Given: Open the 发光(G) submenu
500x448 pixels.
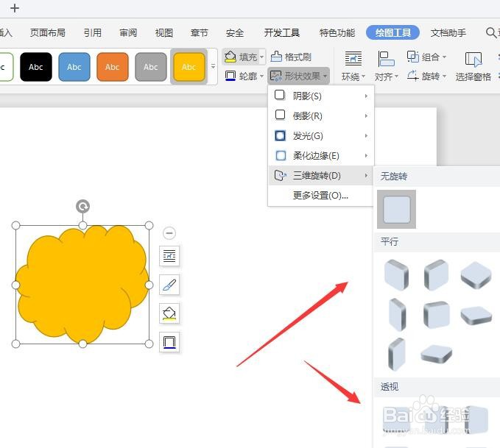Looking at the screenshot, I should point(321,136).
